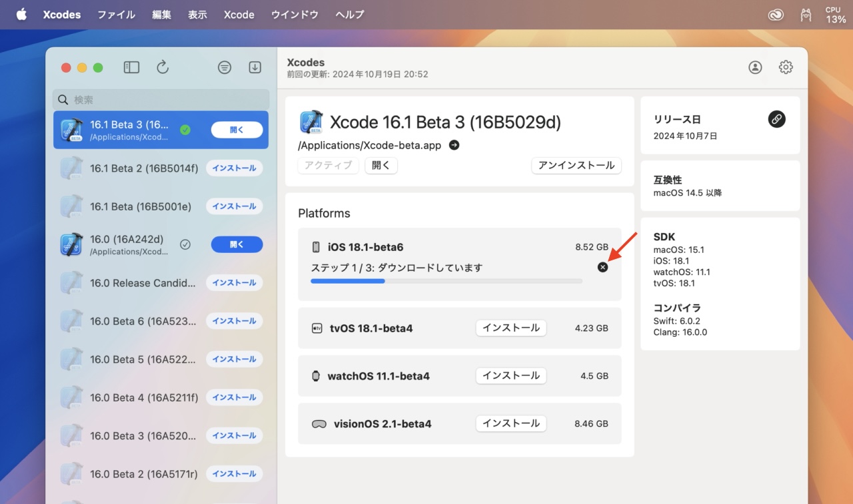This screenshot has height=504, width=853.
Task: Click 開く for Xcode 16.0 (16A242d)
Action: 237,244
